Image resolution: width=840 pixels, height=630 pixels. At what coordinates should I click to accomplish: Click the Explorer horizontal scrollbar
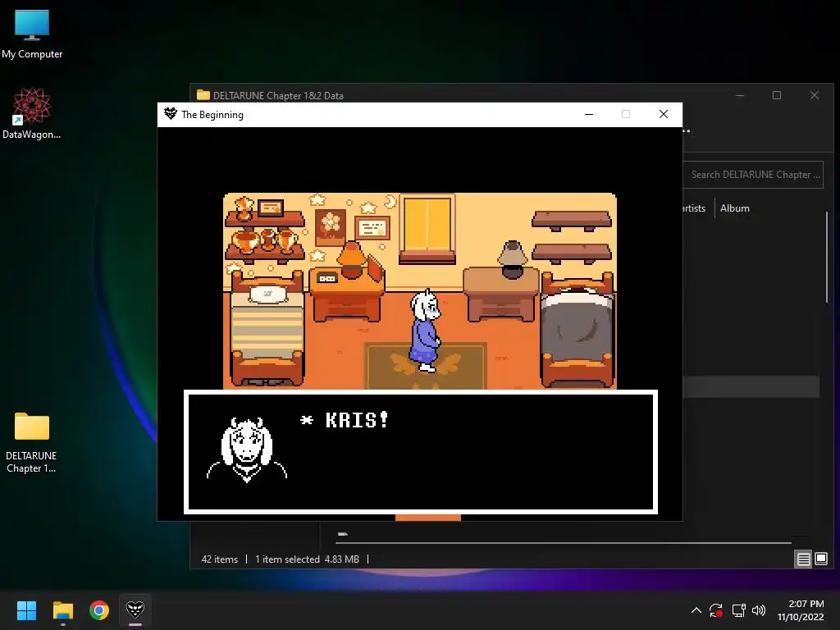click(x=564, y=543)
